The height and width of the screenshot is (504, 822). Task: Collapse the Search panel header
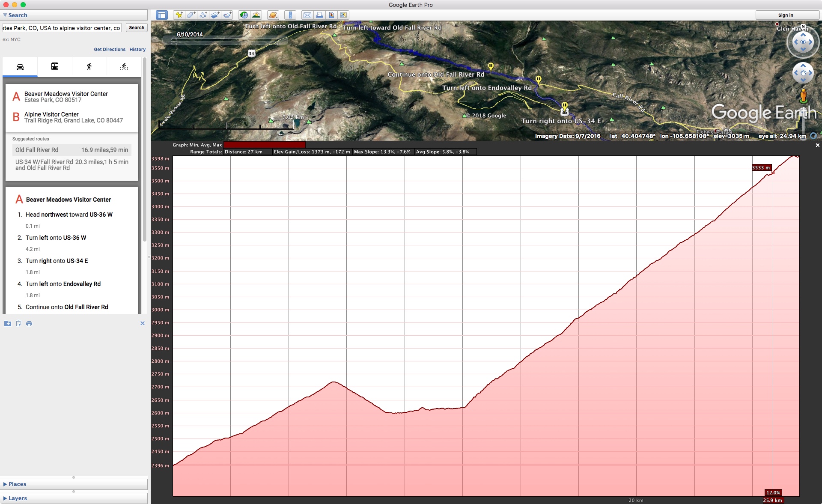coord(74,15)
